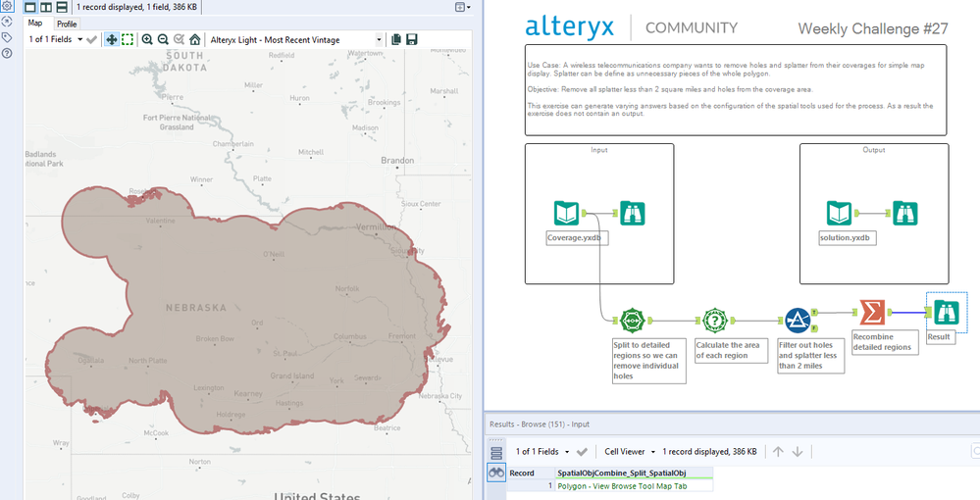980x500 pixels.
Task: Click the Results fields apply checkmark
Action: [582, 451]
